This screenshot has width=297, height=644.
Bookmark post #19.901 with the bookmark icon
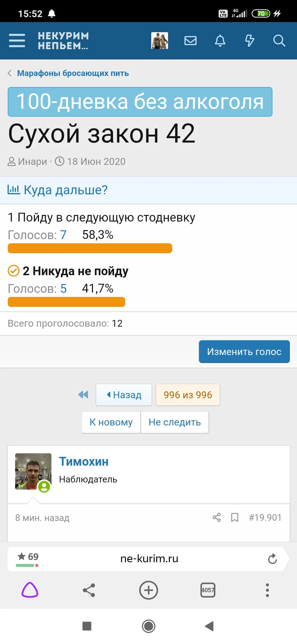tap(235, 517)
